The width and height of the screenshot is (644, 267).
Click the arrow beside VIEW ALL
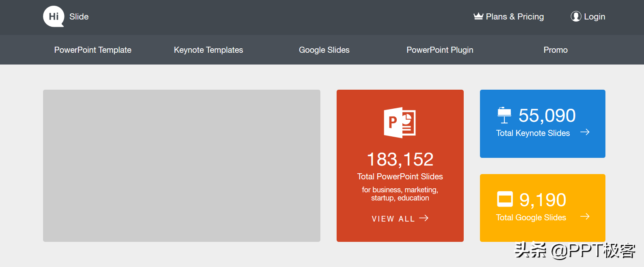424,218
